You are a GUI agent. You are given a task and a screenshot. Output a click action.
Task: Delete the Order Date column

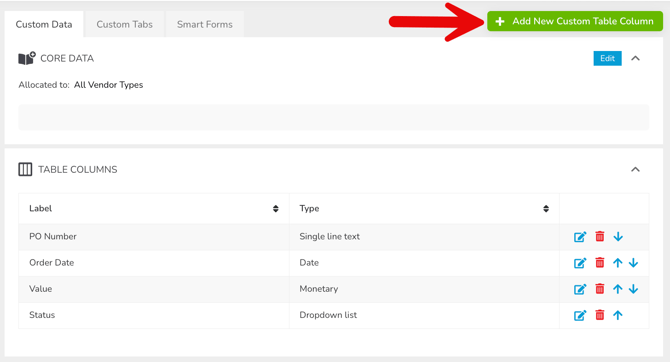click(x=600, y=263)
